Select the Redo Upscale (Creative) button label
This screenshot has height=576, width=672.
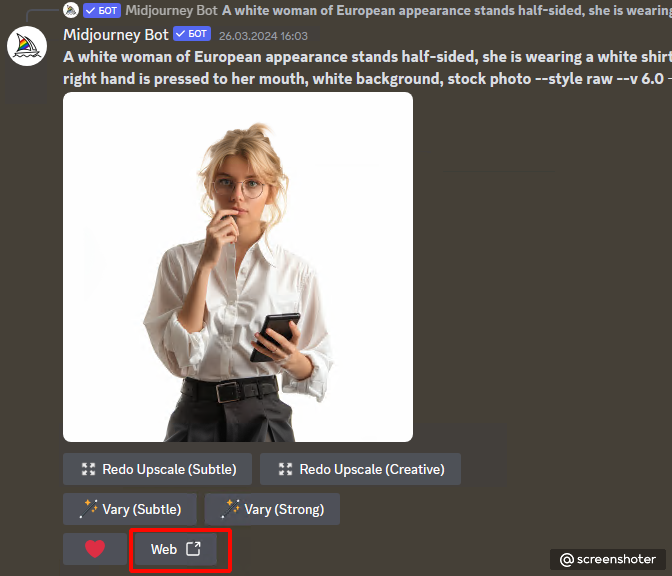click(372, 469)
